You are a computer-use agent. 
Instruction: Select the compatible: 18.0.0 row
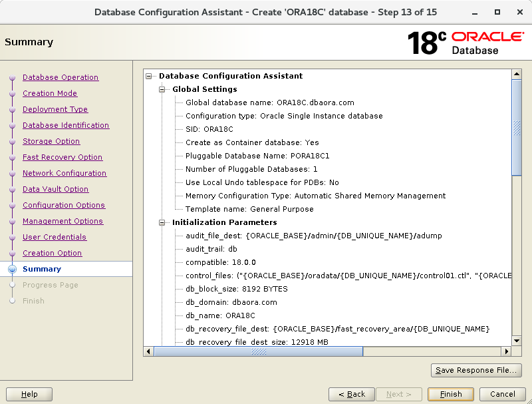221,262
